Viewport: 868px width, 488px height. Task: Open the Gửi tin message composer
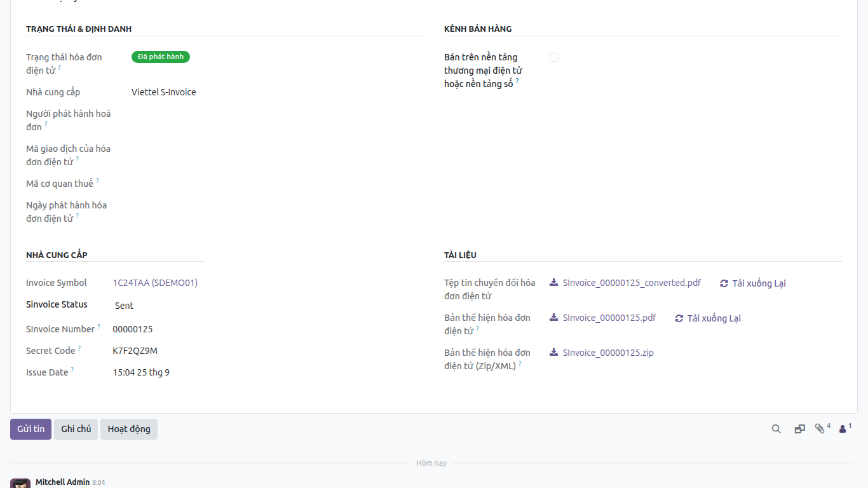click(x=31, y=429)
